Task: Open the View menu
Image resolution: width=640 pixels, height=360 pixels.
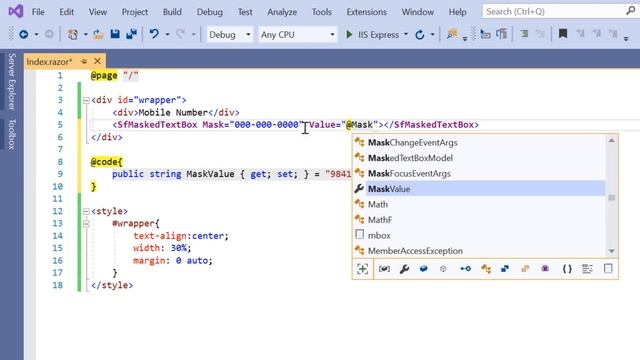Action: 98,12
